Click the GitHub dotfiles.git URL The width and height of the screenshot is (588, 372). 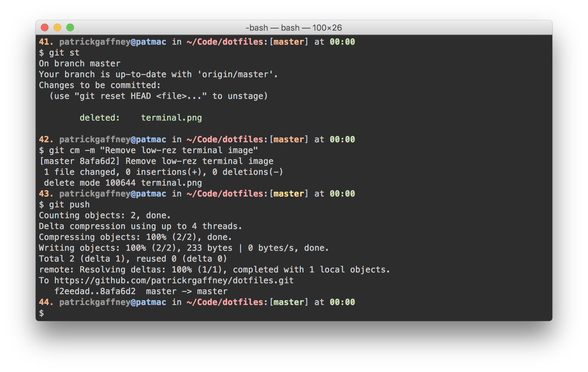click(x=174, y=280)
